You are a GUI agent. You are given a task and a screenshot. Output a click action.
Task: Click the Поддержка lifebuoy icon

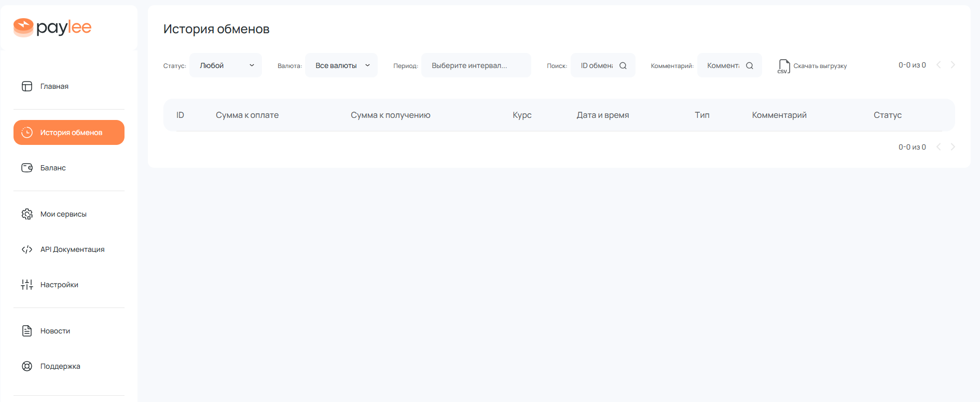pos(27,366)
